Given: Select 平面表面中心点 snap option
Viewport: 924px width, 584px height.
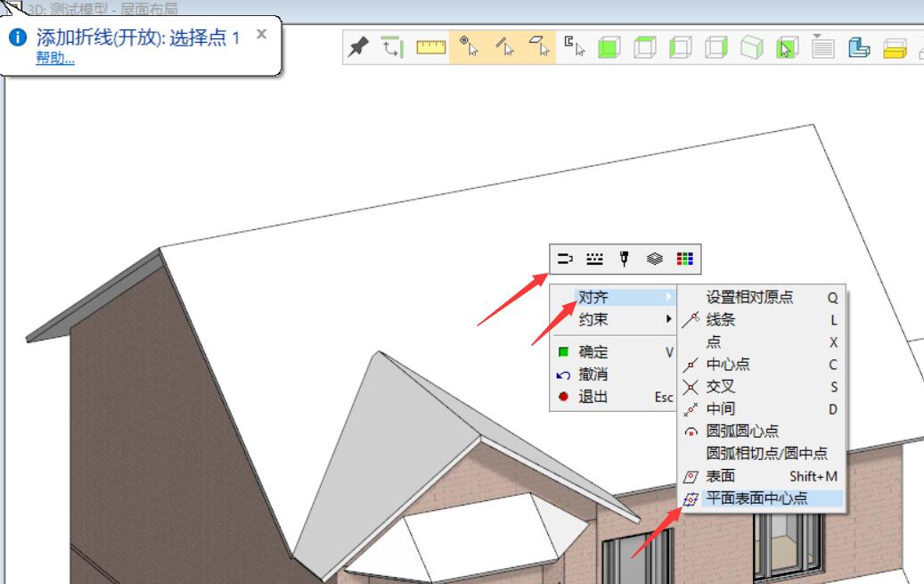Looking at the screenshot, I should click(761, 498).
